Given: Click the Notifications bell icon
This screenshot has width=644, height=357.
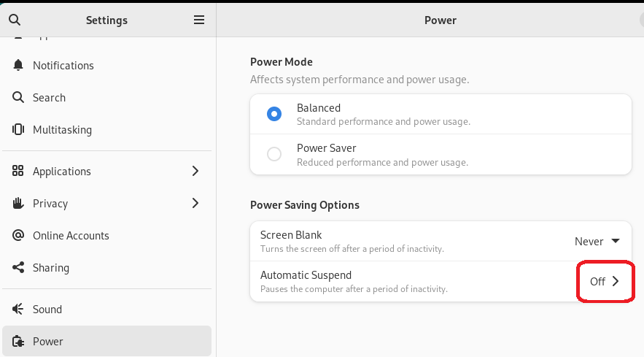Looking at the screenshot, I should (x=18, y=66).
